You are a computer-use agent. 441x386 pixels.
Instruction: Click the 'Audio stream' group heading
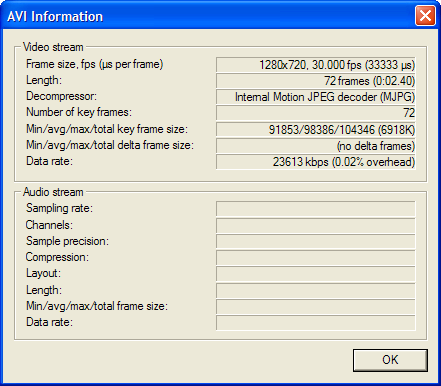(x=53, y=192)
